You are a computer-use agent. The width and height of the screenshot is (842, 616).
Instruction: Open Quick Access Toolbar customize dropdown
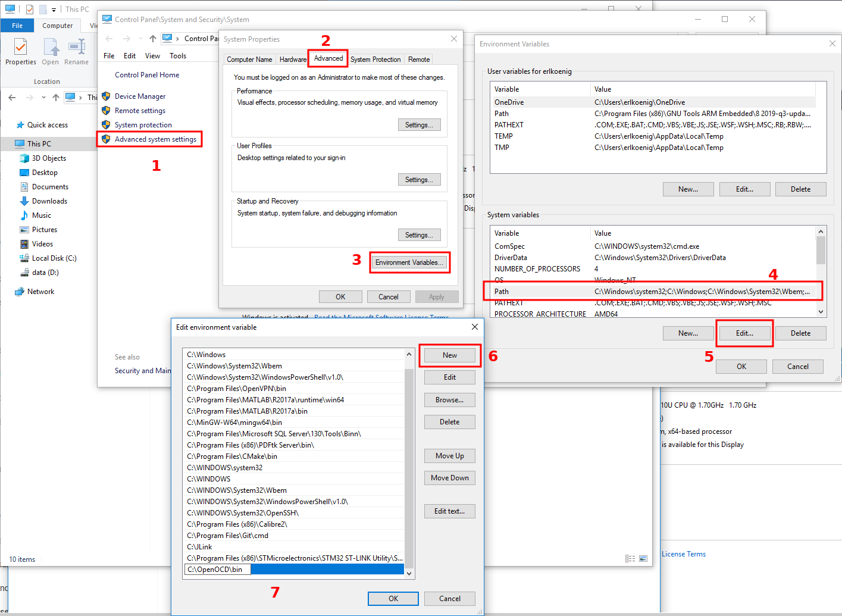point(54,10)
